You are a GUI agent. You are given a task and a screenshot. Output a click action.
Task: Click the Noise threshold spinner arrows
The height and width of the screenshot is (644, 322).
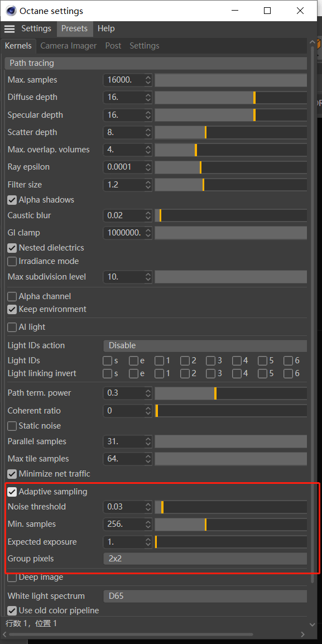coord(148,507)
